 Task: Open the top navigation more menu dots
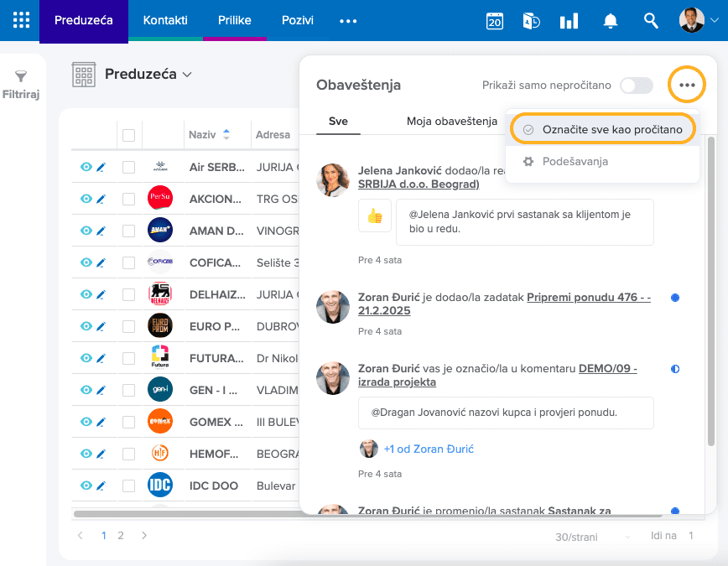tap(348, 21)
